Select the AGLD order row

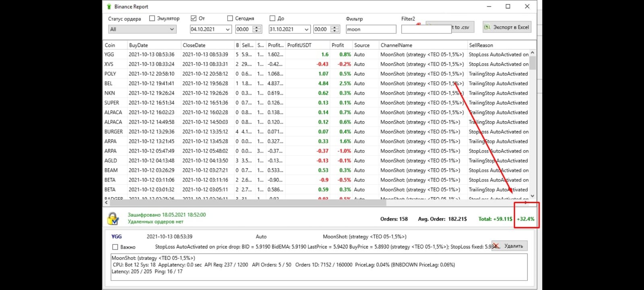click(316, 161)
